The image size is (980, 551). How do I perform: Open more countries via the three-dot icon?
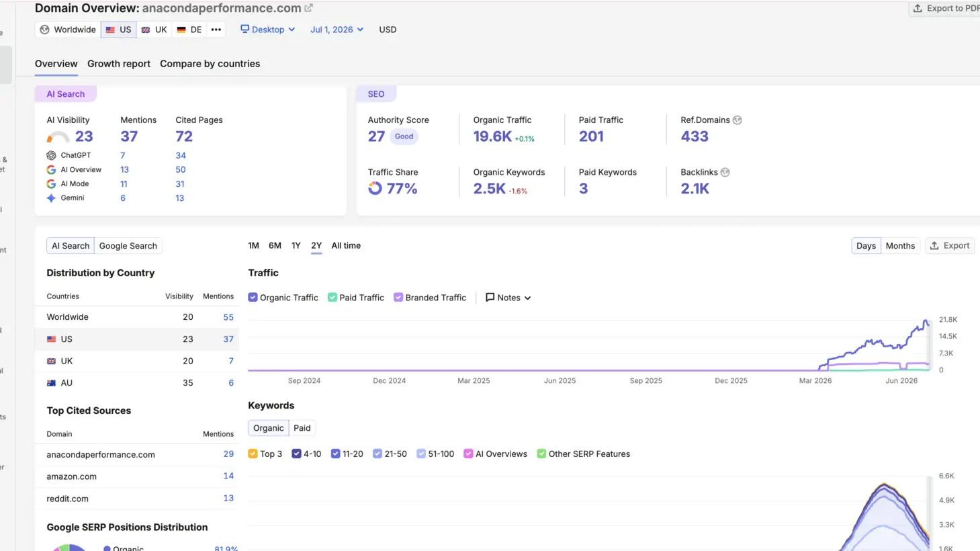click(216, 30)
